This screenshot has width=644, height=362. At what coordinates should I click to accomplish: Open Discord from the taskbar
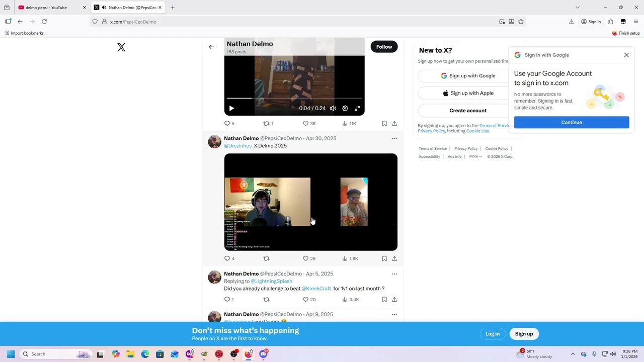[263, 354]
